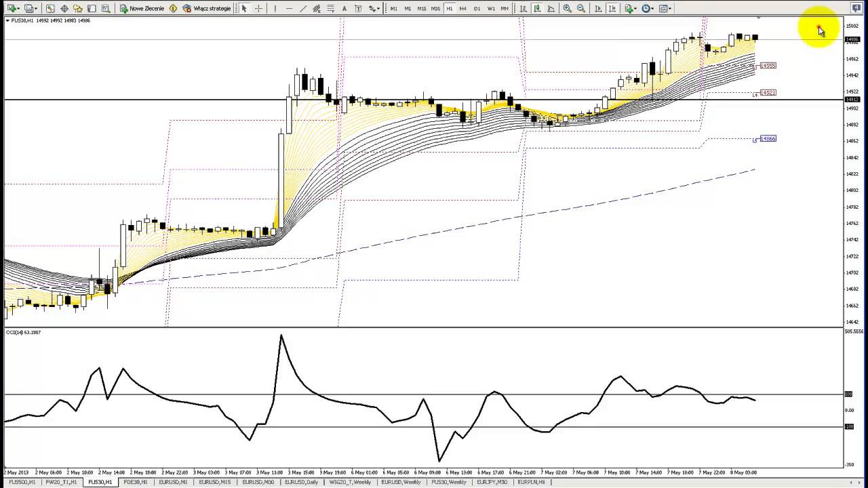The image size is (868, 488).
Task: Switch to the FDE30,H1 chart tab
Action: click(136, 483)
